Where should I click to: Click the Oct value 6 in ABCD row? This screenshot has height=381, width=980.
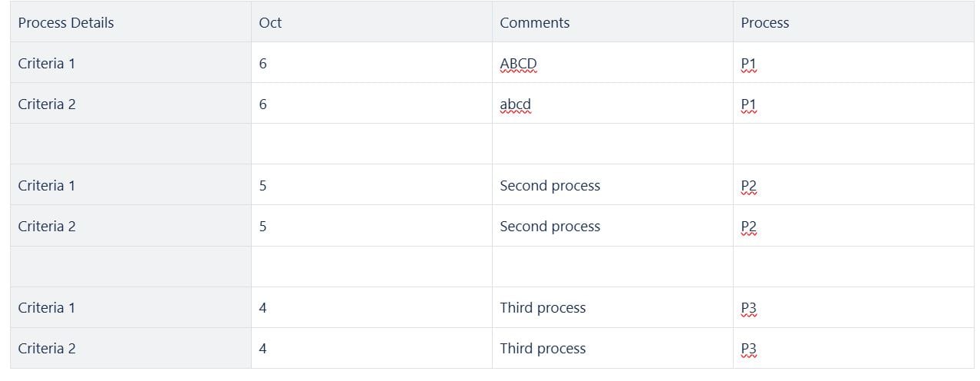[x=371, y=63]
